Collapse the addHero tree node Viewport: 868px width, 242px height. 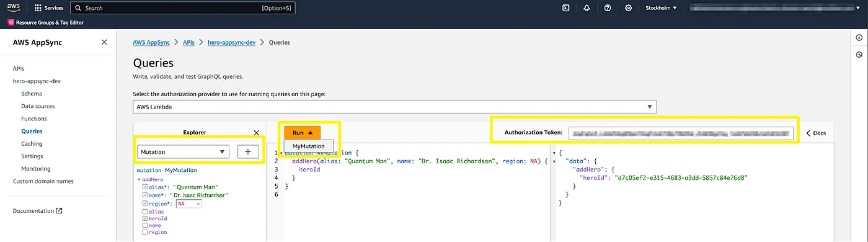click(139, 179)
